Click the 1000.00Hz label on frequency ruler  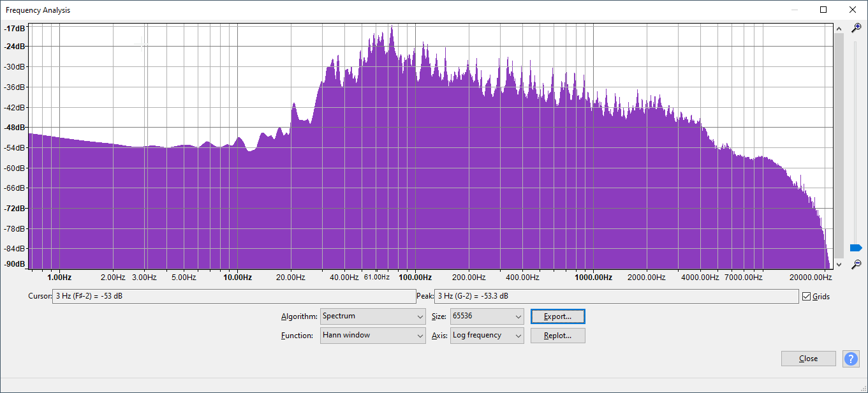point(593,278)
